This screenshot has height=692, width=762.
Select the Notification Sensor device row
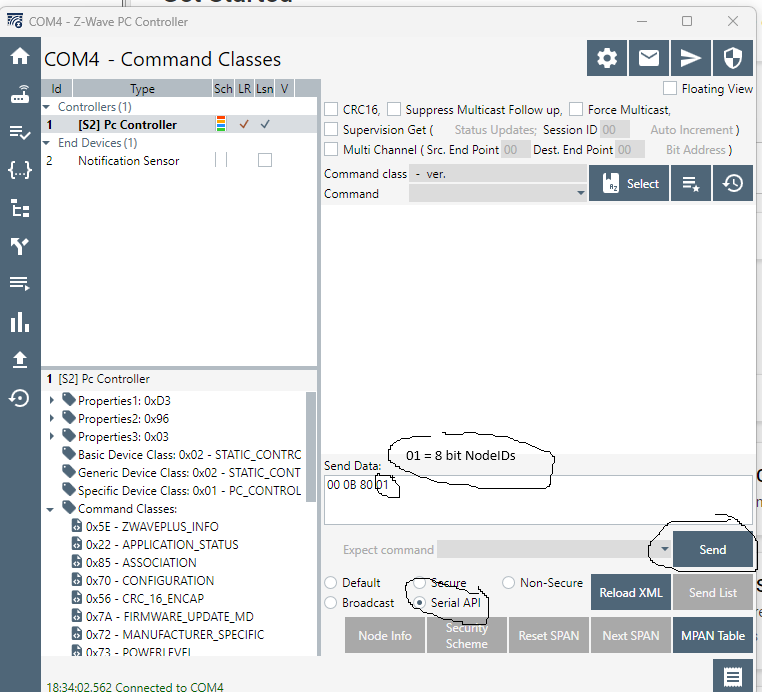pyautogui.click(x=128, y=161)
